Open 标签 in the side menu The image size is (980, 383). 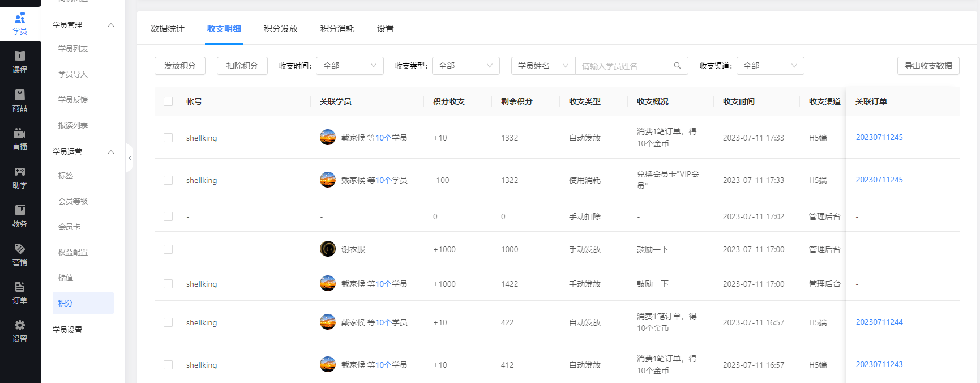tap(66, 176)
